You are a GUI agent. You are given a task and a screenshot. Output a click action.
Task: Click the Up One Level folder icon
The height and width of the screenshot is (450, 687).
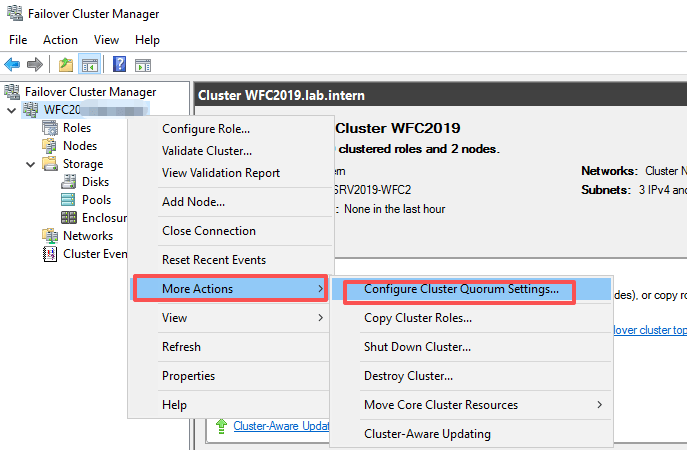[66, 65]
